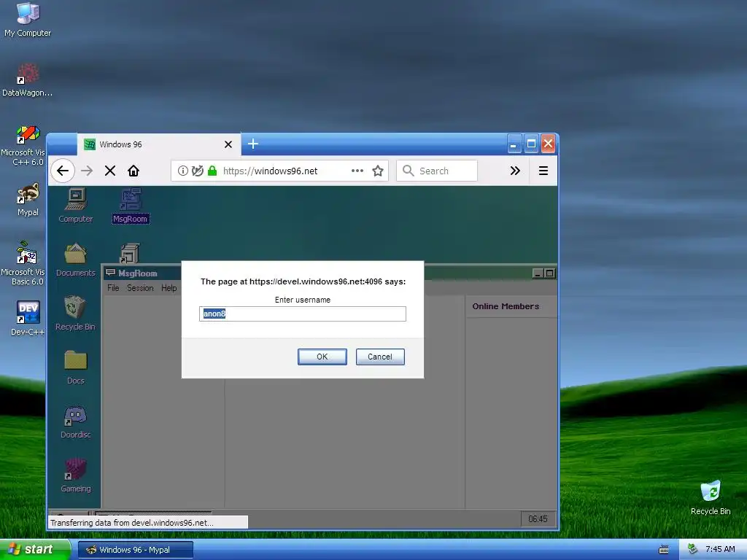
Task: Open the XP desktop Recycle Bin
Action: [x=711, y=497]
